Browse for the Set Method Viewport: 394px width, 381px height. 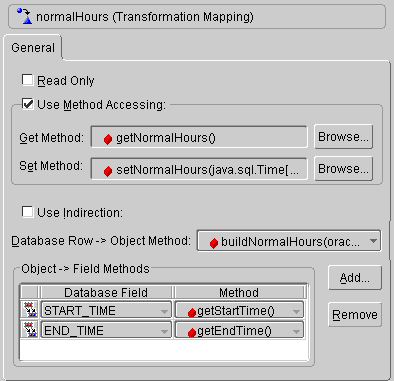tap(343, 169)
